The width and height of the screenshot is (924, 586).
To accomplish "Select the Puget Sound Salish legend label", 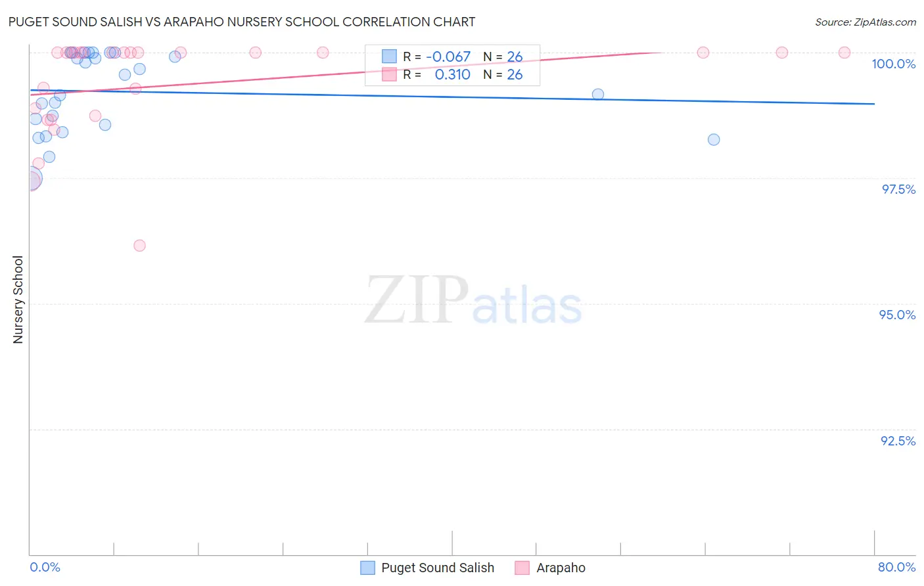I will (438, 568).
